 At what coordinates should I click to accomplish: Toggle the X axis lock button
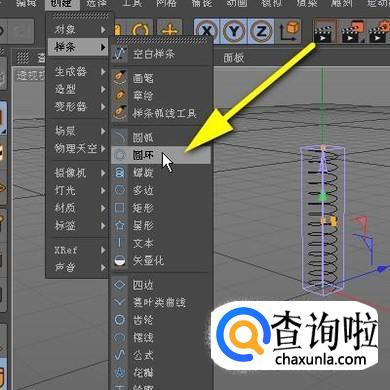206,32
